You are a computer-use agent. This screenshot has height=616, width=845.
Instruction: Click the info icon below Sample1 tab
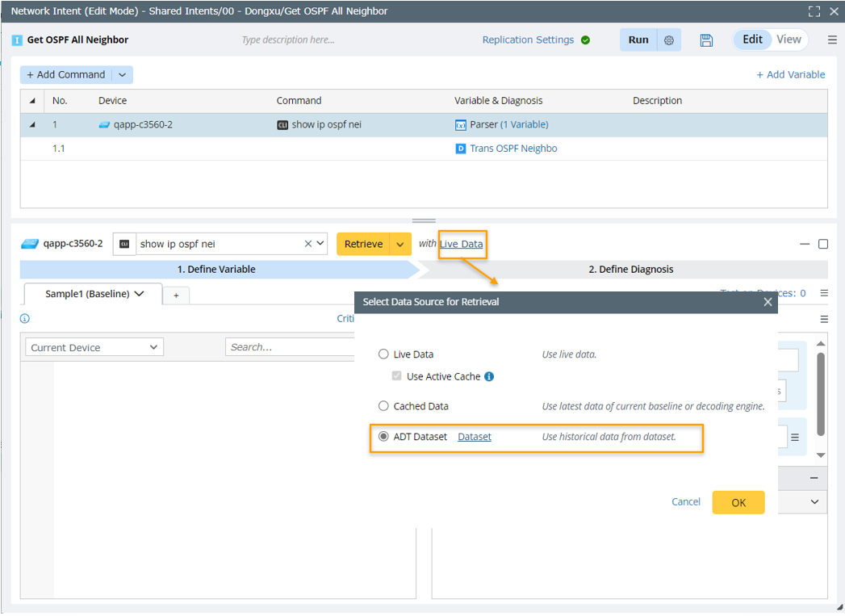coord(24,318)
